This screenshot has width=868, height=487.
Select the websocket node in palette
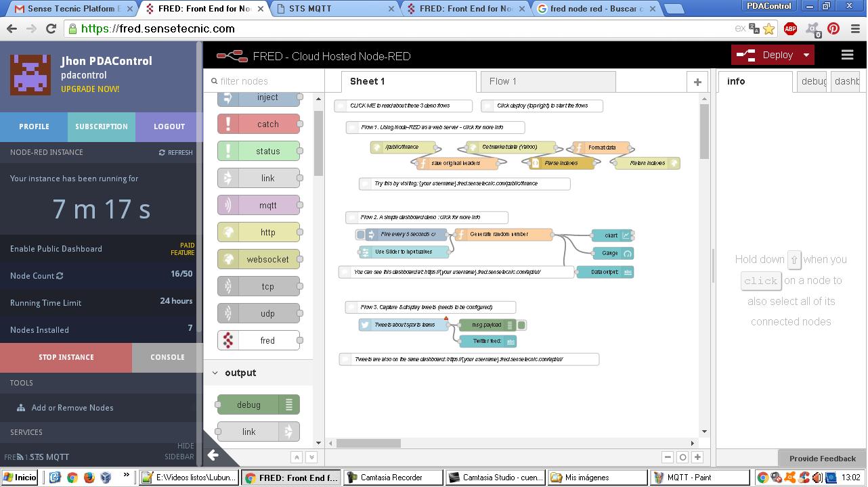[x=259, y=259]
